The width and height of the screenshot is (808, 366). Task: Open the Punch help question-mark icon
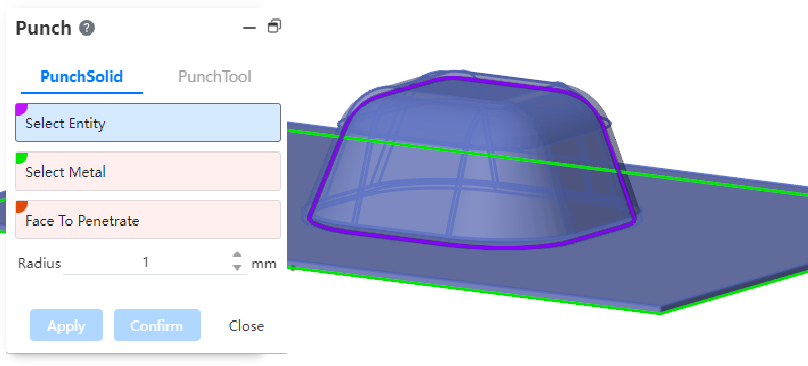point(87,28)
